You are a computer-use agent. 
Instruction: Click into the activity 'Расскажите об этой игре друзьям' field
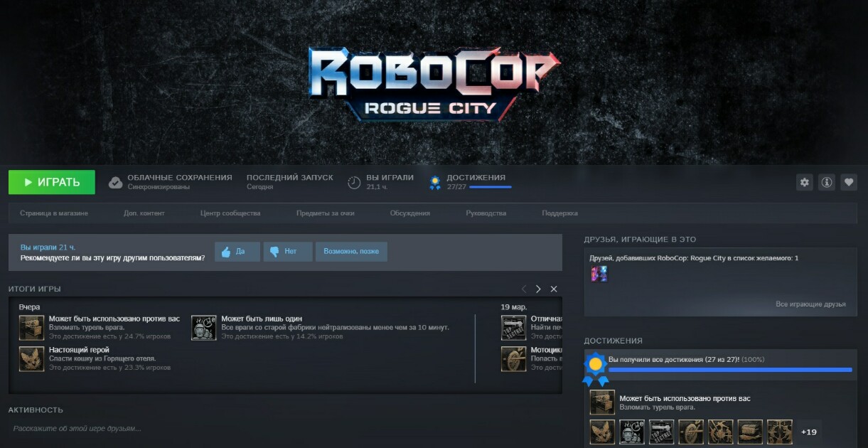coord(284,429)
